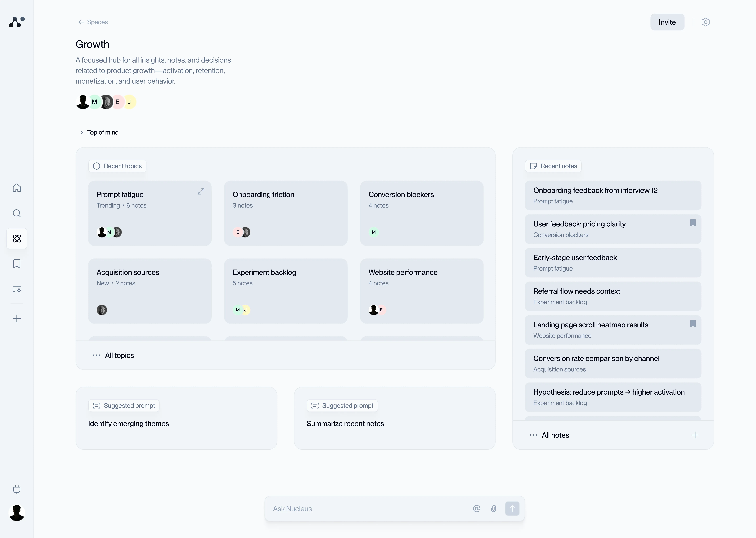Click the Invite button
This screenshot has height=538, width=756.
click(667, 22)
